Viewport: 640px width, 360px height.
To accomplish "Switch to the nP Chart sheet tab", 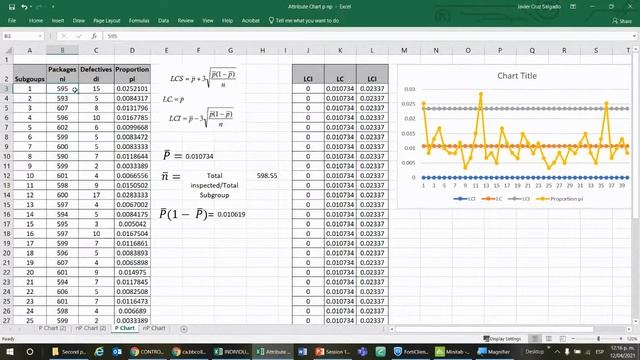I will tap(154, 328).
